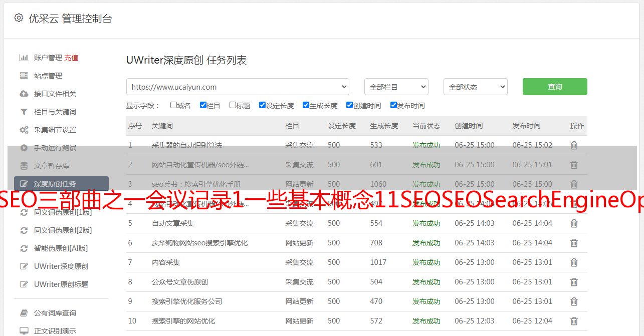Toggle the 标题 display field checkbox

coord(233,105)
